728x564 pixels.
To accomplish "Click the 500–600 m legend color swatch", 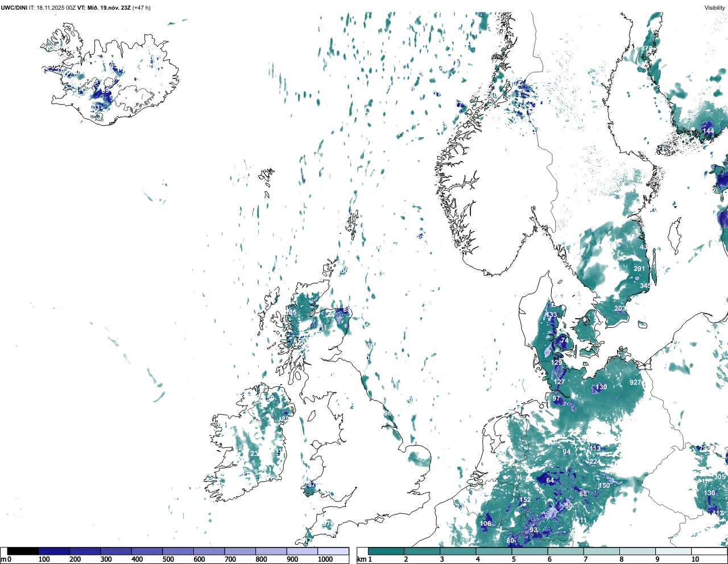I will coord(178,551).
